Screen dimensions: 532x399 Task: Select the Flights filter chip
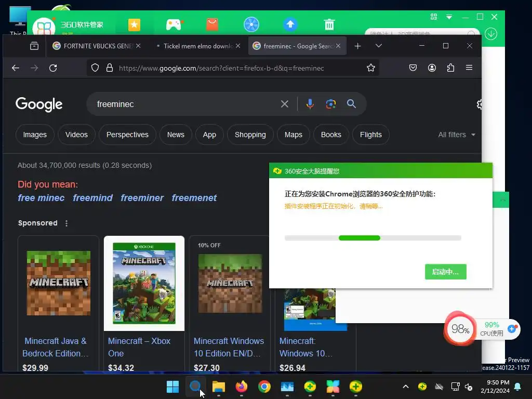[371, 135]
